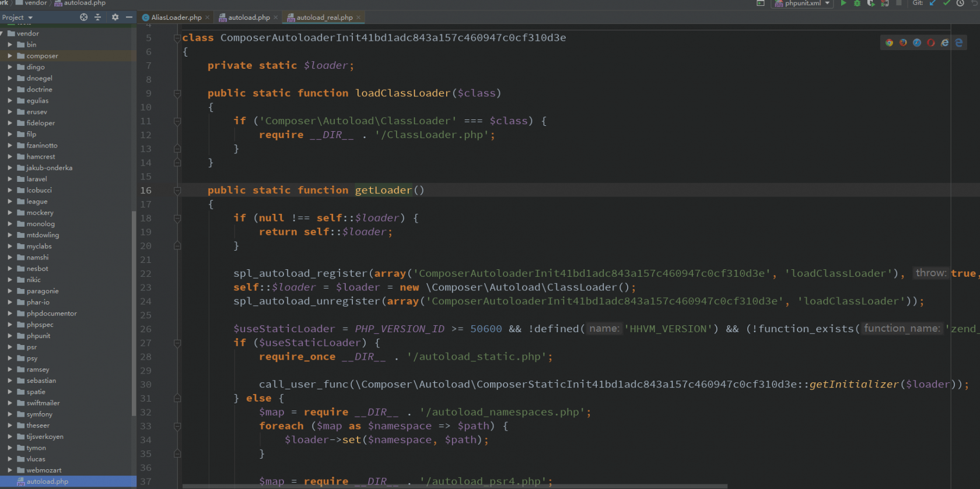Expand the psr folder
Screen dimensions: 980x489
9,347
